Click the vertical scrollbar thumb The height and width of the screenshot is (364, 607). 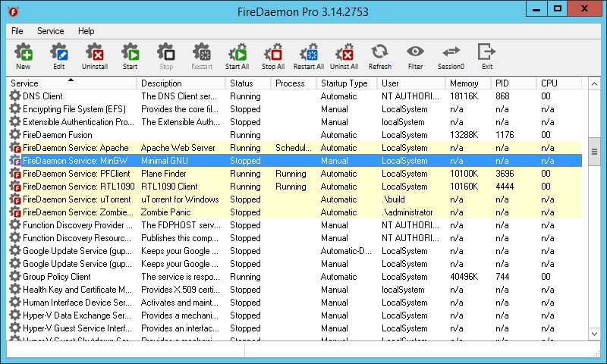click(594, 152)
